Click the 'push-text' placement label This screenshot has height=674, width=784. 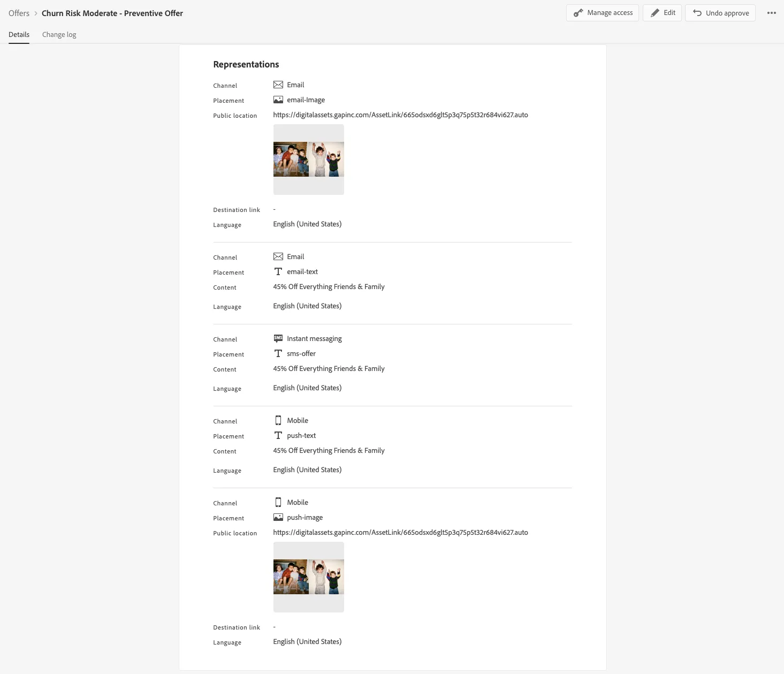pyautogui.click(x=301, y=436)
